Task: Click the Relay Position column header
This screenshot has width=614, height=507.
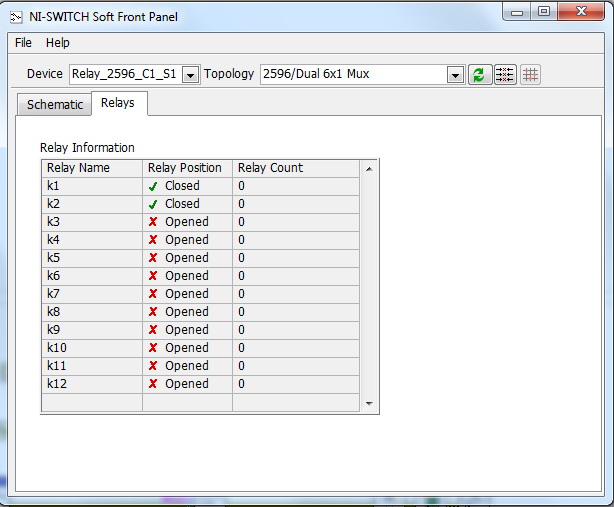Action: [188, 168]
